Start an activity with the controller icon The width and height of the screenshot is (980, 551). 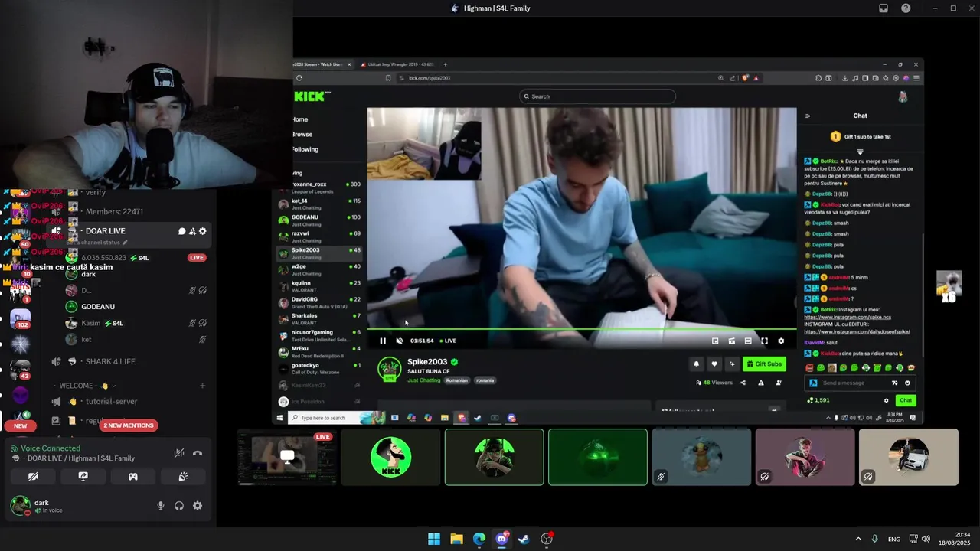coord(133,476)
